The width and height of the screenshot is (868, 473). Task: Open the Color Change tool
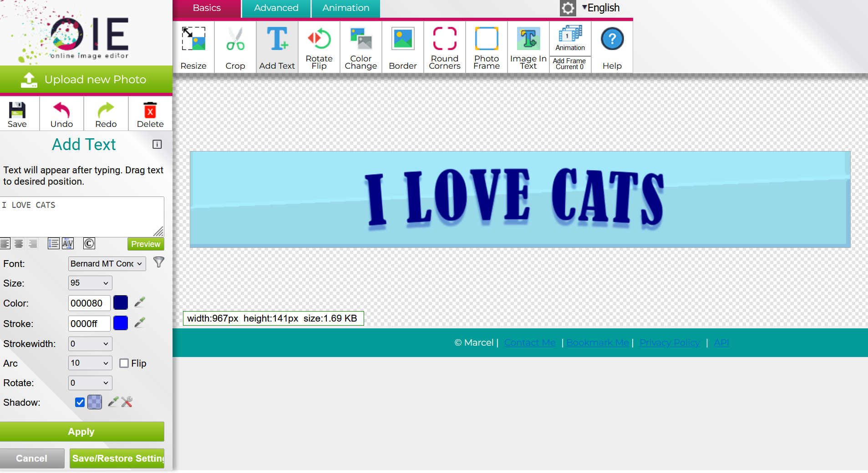point(360,47)
